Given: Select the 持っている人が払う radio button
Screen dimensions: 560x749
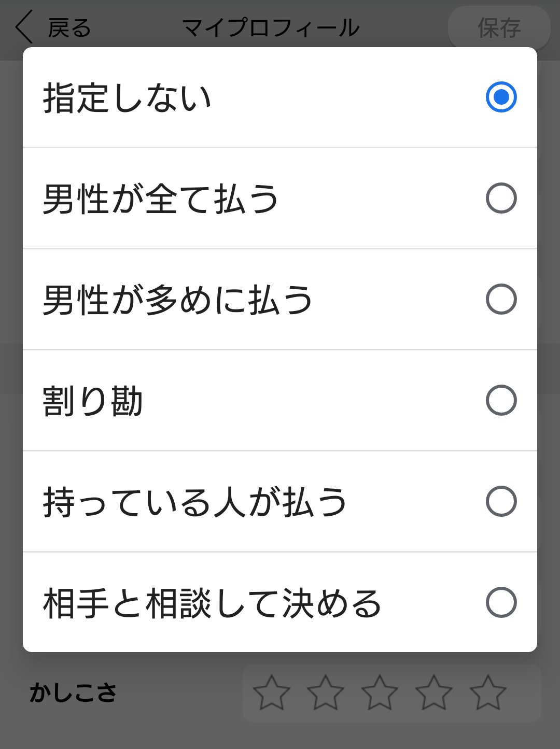Looking at the screenshot, I should pos(501,501).
